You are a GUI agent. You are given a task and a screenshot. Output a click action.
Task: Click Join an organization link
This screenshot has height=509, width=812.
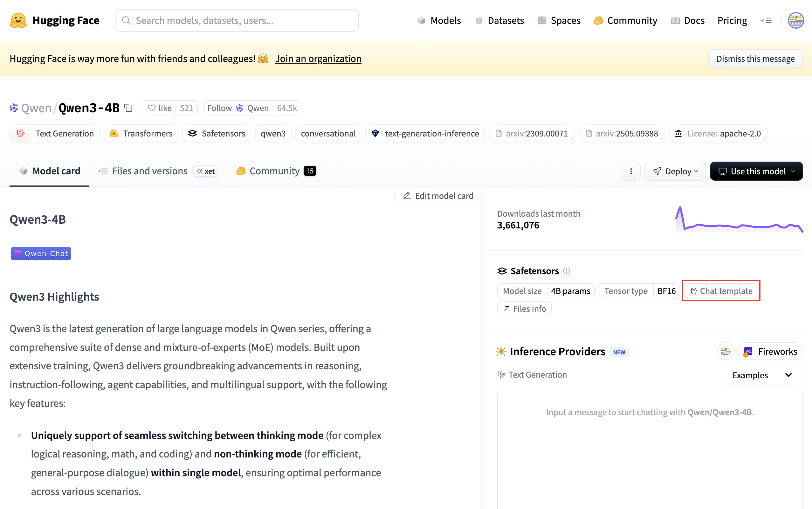[318, 59]
